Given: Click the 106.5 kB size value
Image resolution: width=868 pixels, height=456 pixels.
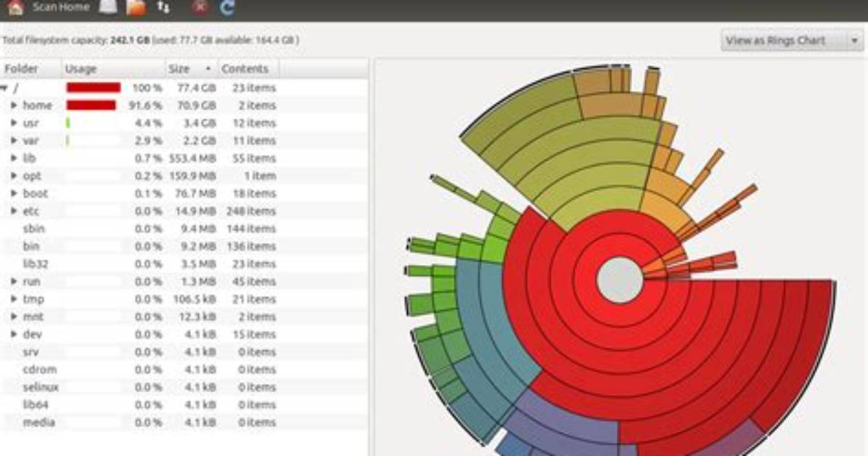Looking at the screenshot, I should [193, 299].
